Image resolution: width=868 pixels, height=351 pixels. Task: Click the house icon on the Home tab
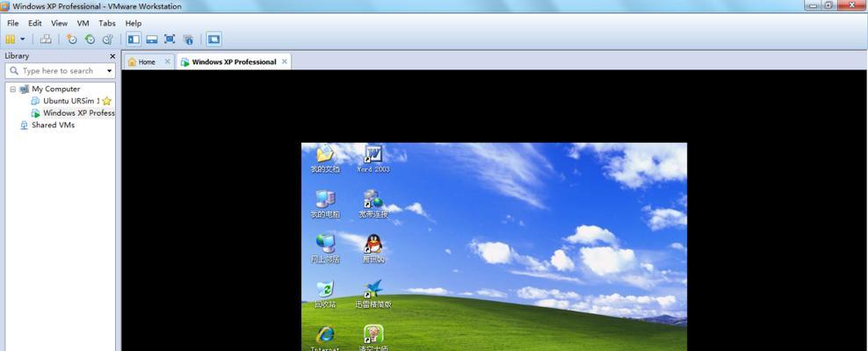pyautogui.click(x=132, y=62)
